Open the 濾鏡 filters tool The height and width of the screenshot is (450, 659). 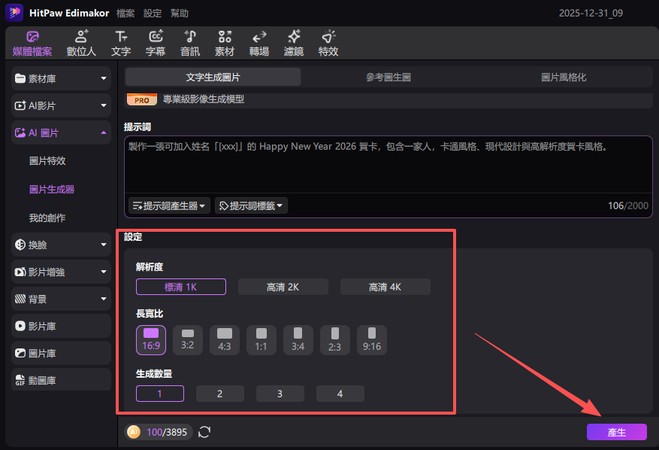tap(294, 43)
